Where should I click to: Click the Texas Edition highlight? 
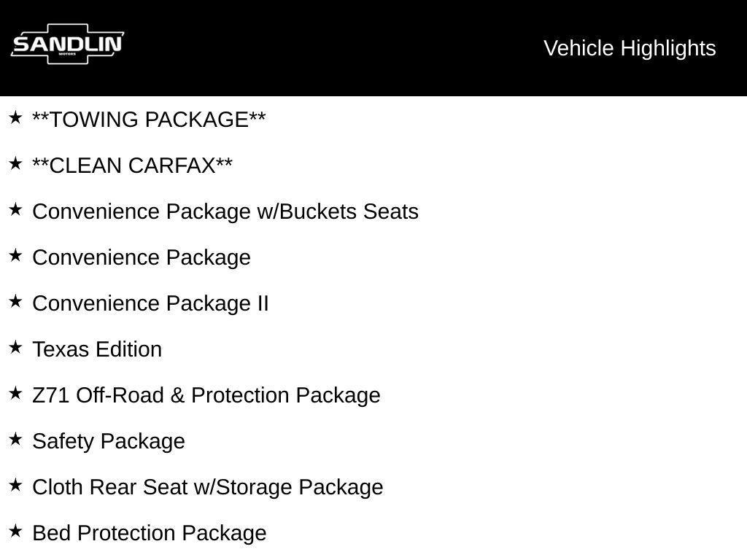coord(97,349)
